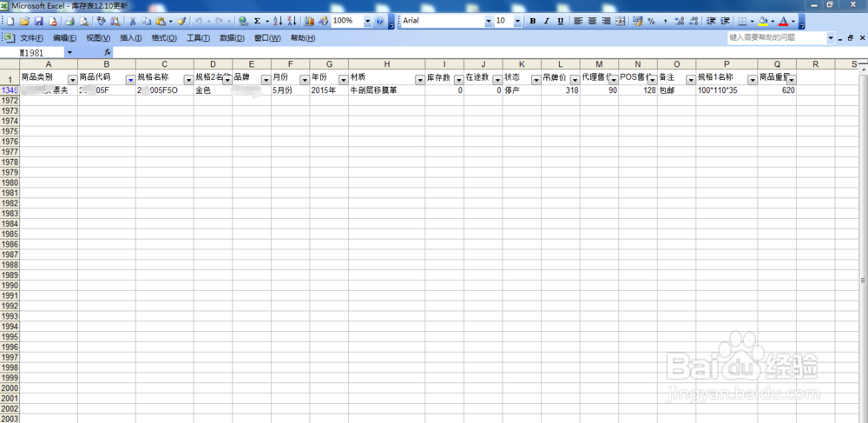
Task: Select cell containing 100*110*35
Action: point(727,89)
